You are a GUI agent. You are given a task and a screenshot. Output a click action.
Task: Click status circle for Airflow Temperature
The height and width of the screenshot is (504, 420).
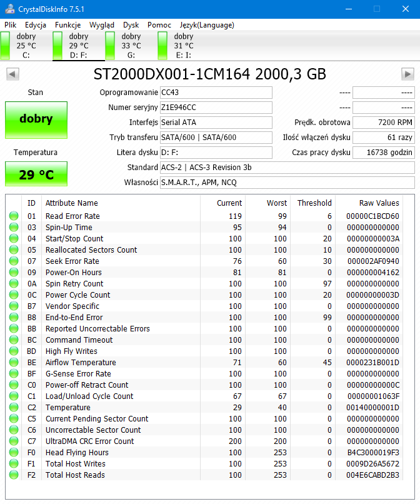14,362
